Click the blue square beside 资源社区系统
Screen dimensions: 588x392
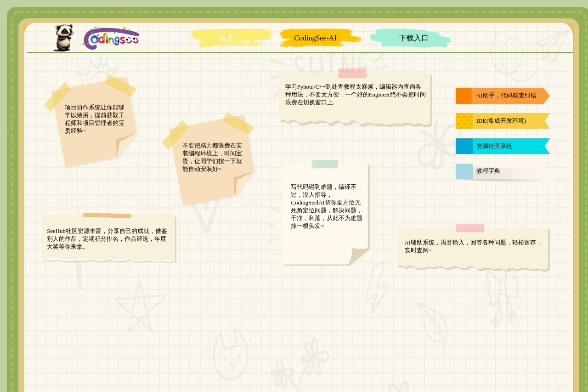pos(464,146)
